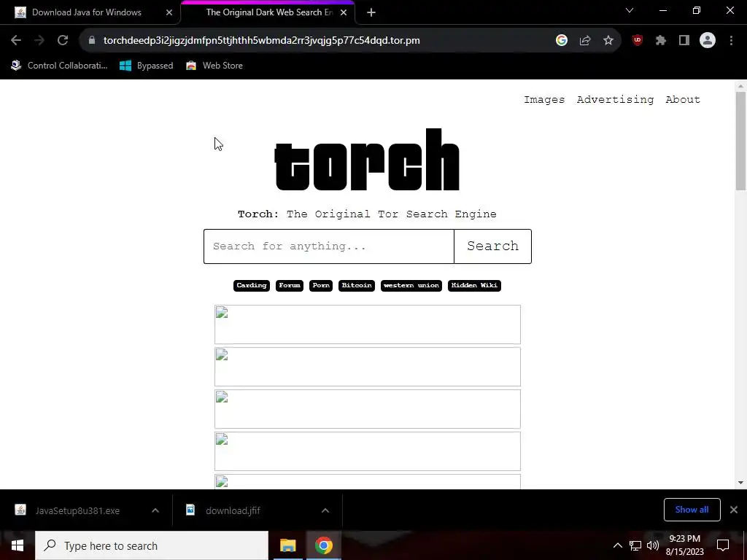Click the torch logo

[367, 160]
